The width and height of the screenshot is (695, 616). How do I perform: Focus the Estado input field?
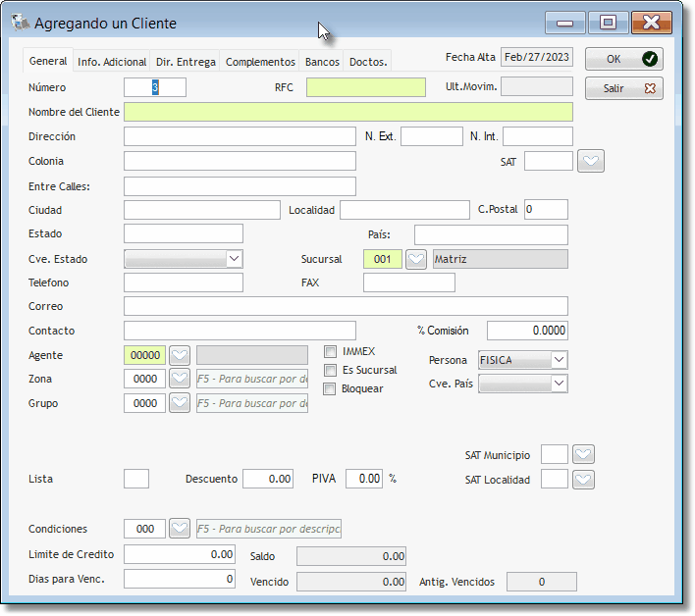coord(184,233)
